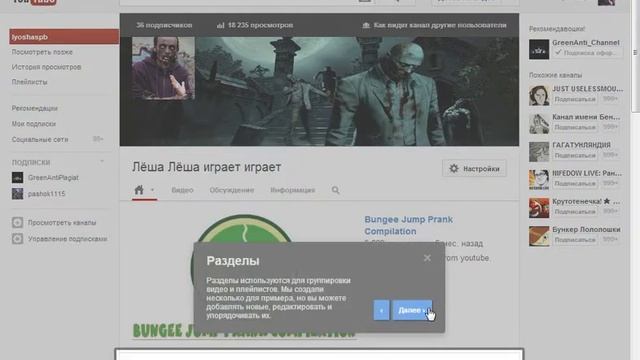
Task: Click the channel title Лёша Лёша играет играет
Action: [x=207, y=167]
